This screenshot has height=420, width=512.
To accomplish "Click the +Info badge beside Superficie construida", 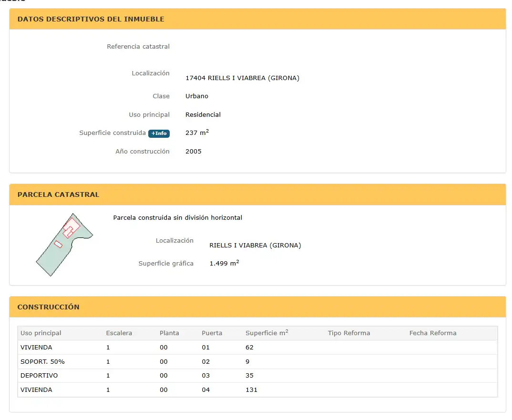I will 159,133.
